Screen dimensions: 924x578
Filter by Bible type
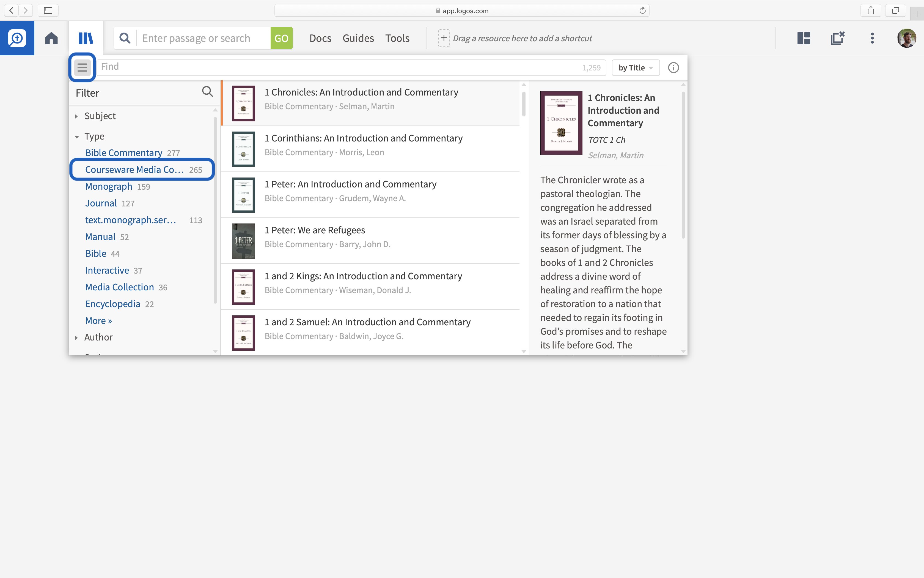[96, 254]
